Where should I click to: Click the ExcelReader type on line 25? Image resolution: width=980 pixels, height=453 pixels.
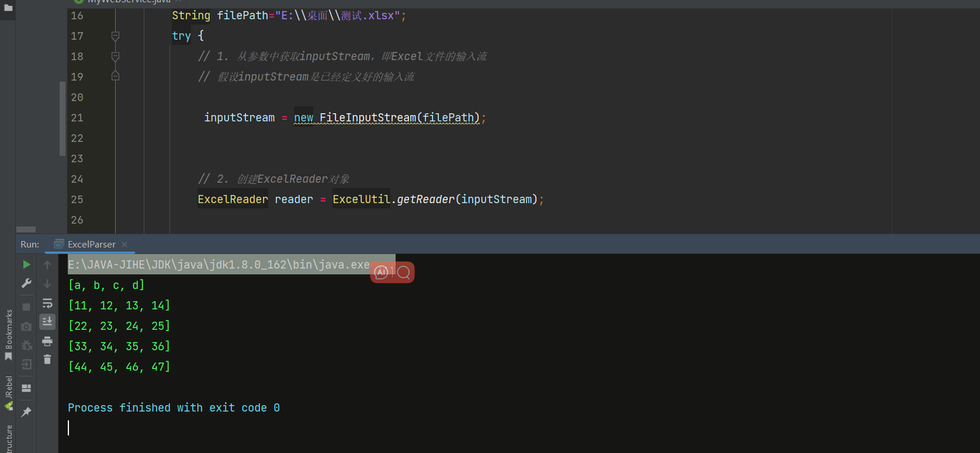[233, 200]
